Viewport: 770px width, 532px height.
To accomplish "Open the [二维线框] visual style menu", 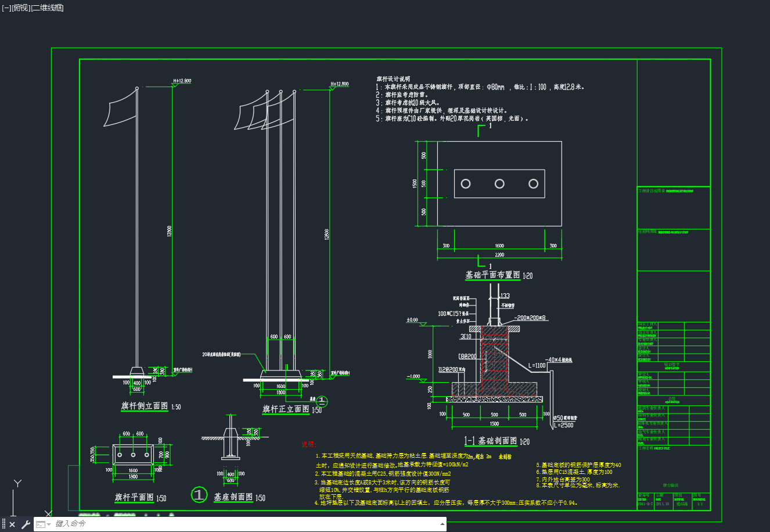I will [46, 8].
